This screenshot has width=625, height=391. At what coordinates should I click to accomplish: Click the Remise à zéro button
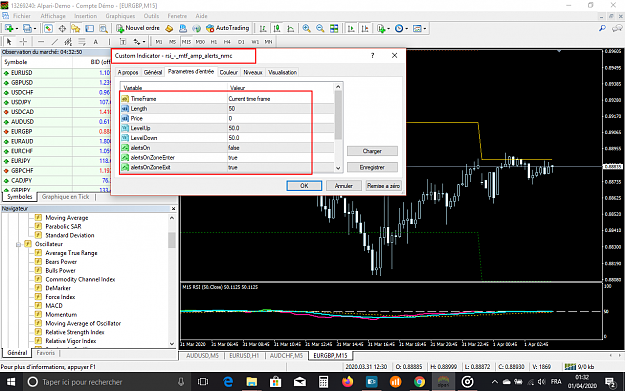click(x=383, y=186)
